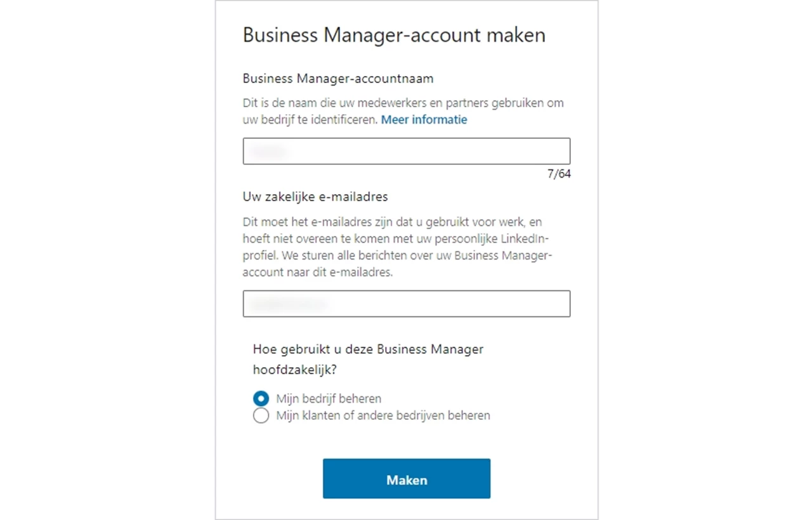The image size is (812, 520).
Task: Click the 'Business Manager-accountnaam' field label
Action: pyautogui.click(x=338, y=79)
